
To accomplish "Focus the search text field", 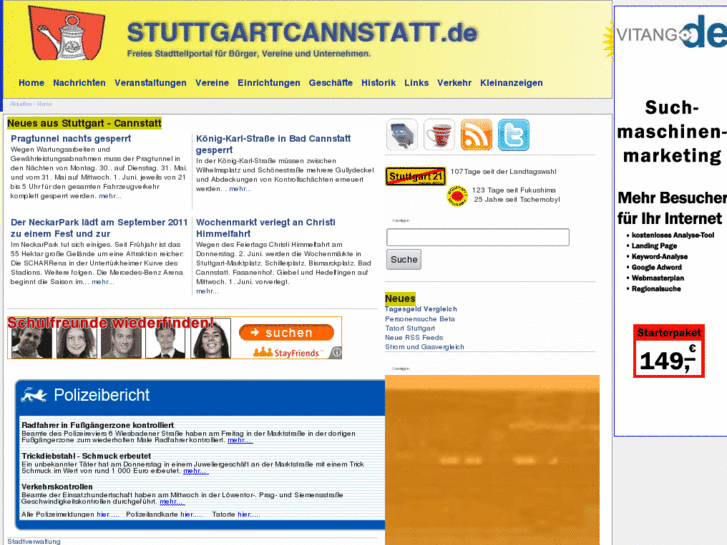I will [478, 237].
